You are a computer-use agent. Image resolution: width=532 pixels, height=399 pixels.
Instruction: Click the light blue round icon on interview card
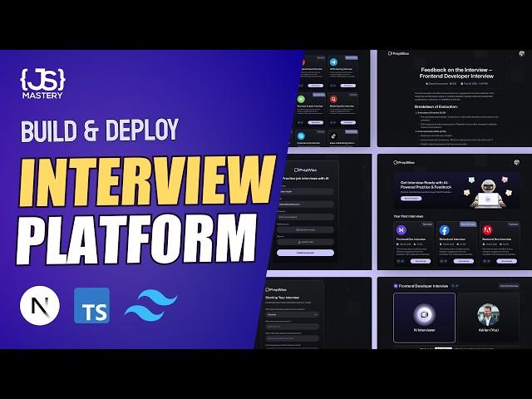click(301, 136)
